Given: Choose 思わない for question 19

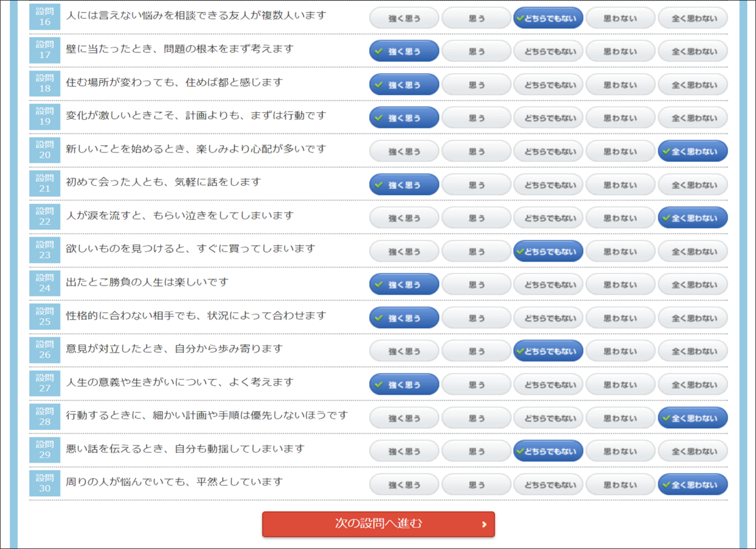Looking at the screenshot, I should click(x=621, y=118).
